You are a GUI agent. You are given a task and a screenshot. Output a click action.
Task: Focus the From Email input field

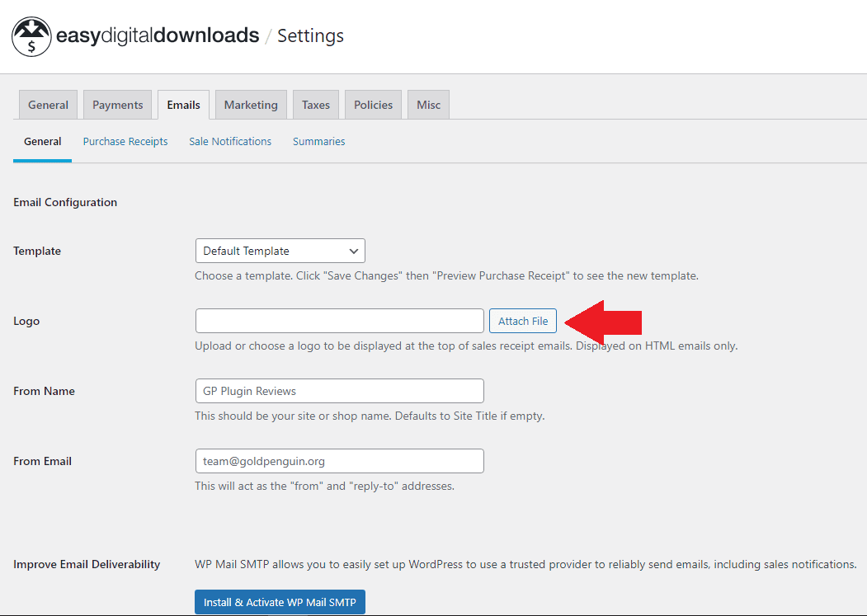click(339, 461)
